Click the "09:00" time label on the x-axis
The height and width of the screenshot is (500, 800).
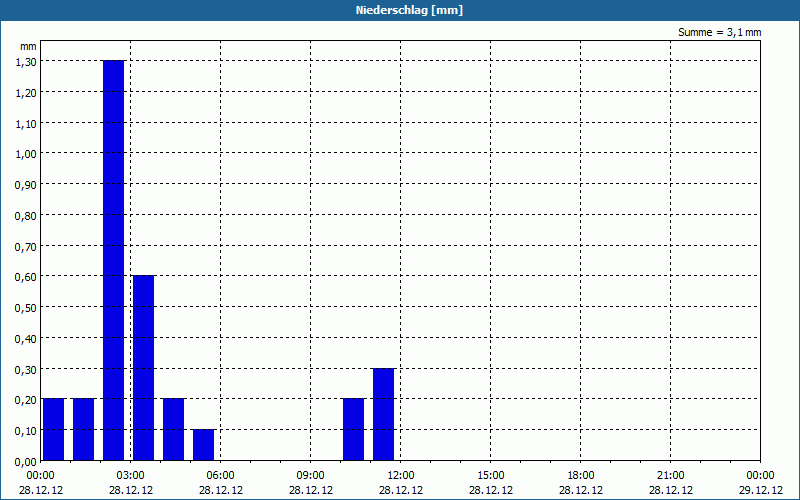pos(311,476)
